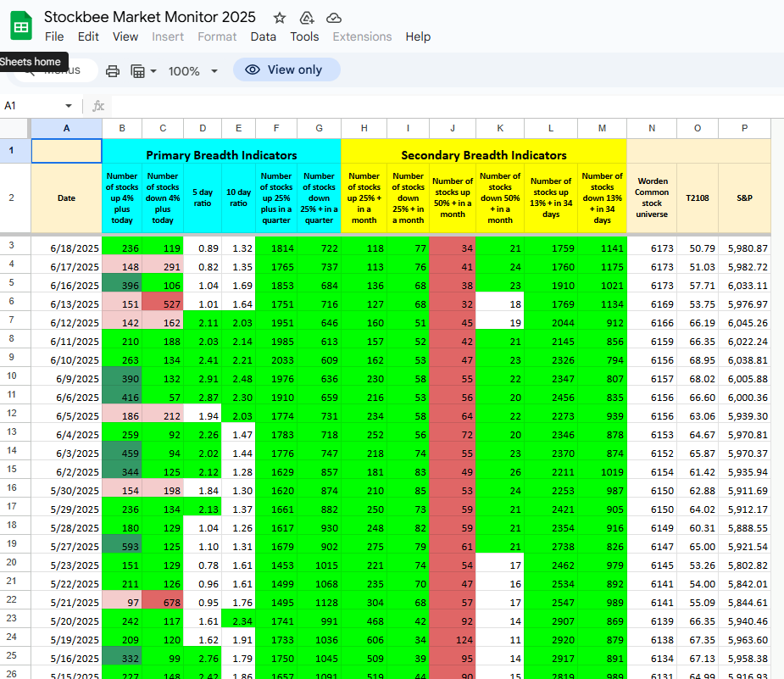Expand the Name box dropdown arrow
Viewport: 784px width, 679px height.
[x=69, y=106]
